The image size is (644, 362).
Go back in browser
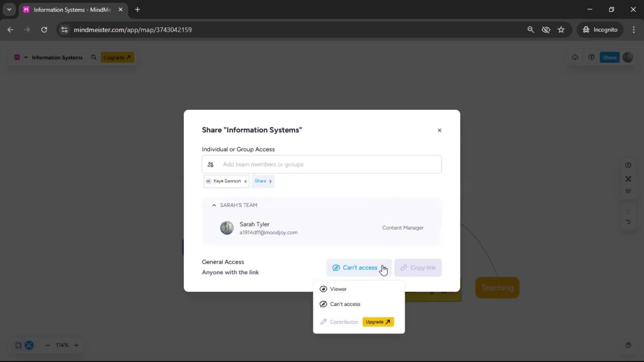[10, 30]
